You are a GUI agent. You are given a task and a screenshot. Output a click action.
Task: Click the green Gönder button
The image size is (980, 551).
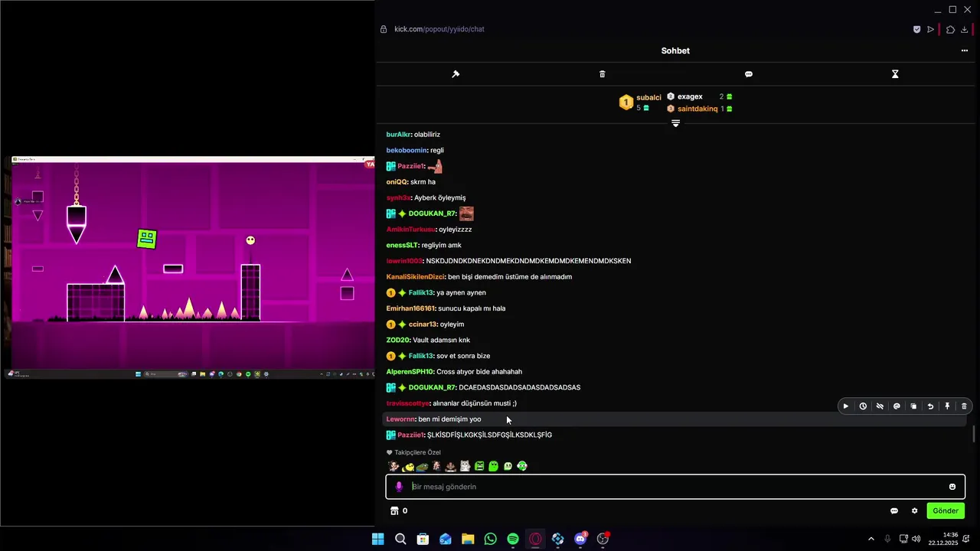946,510
